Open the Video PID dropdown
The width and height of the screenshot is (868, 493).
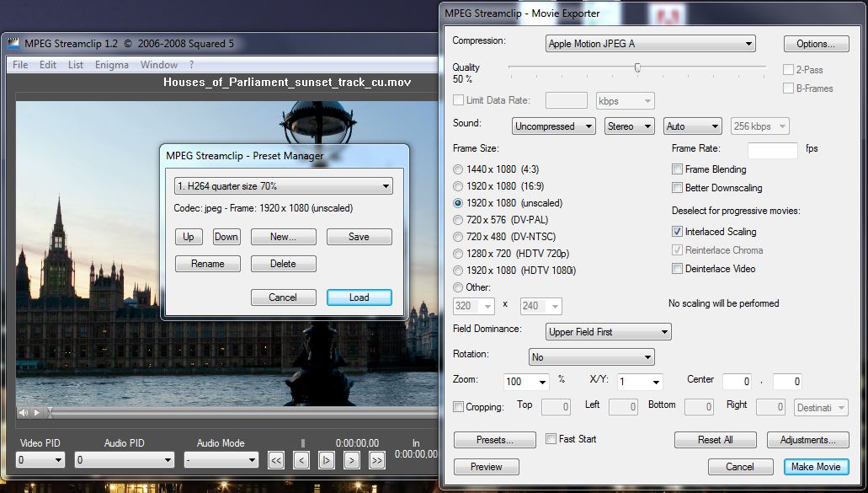40,460
